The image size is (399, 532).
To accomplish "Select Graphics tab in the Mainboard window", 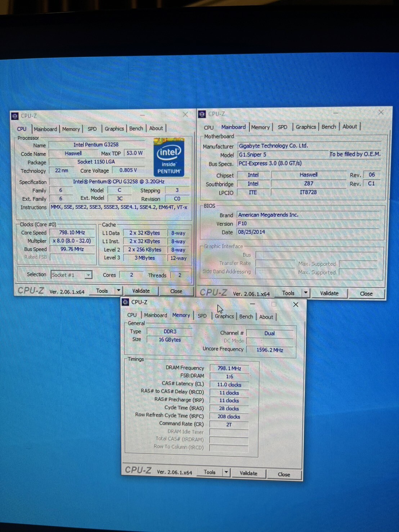I will (x=306, y=127).
